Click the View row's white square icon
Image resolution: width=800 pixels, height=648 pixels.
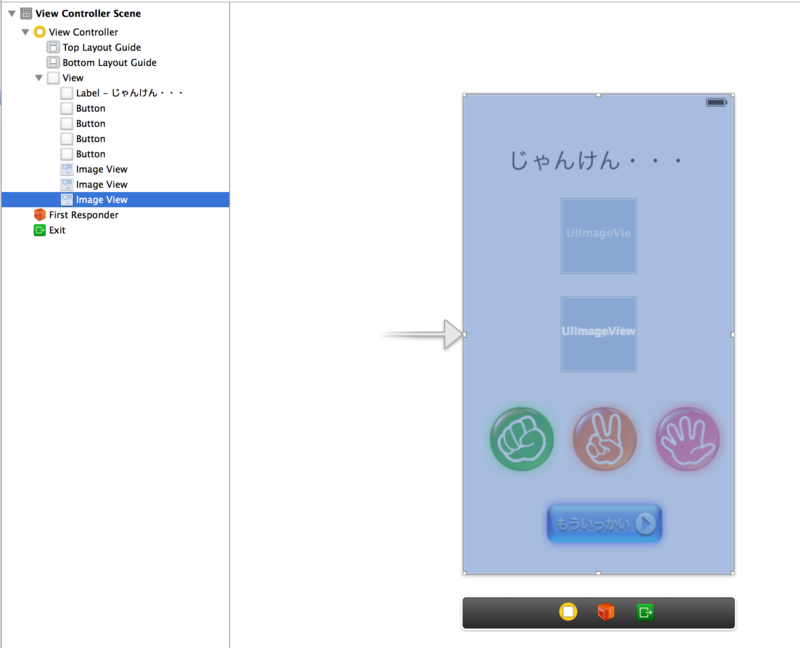pyautogui.click(x=53, y=78)
